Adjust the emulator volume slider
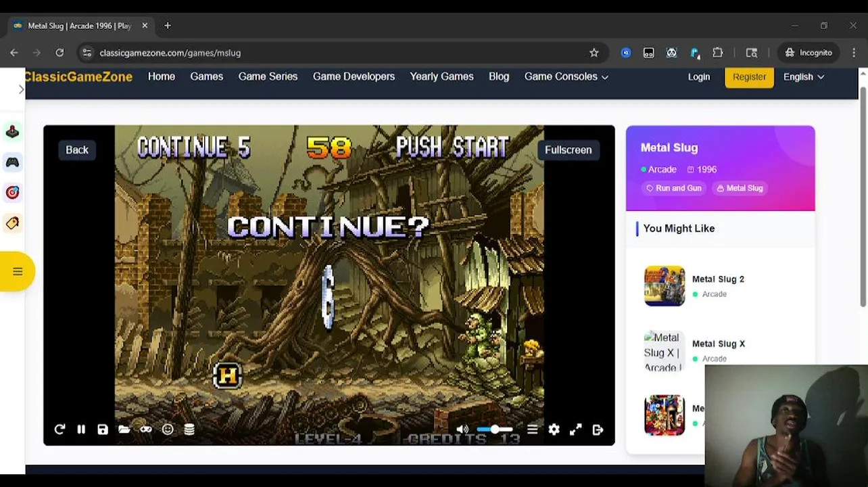The image size is (868, 487). tap(495, 430)
